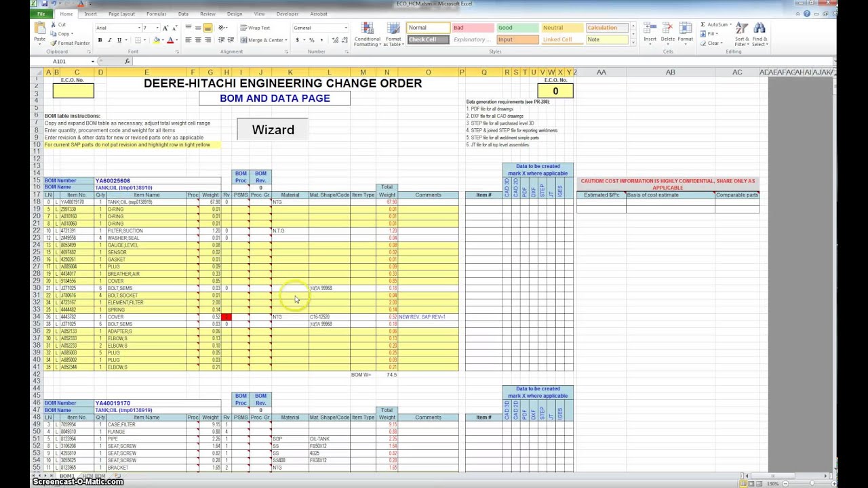Click the Paste clipboard icon

(39, 28)
